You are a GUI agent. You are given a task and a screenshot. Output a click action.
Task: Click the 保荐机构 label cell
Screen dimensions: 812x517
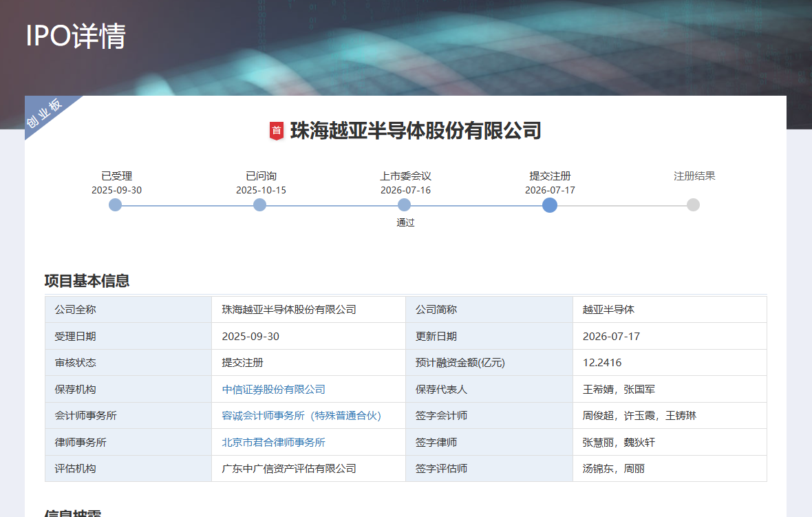coord(129,390)
